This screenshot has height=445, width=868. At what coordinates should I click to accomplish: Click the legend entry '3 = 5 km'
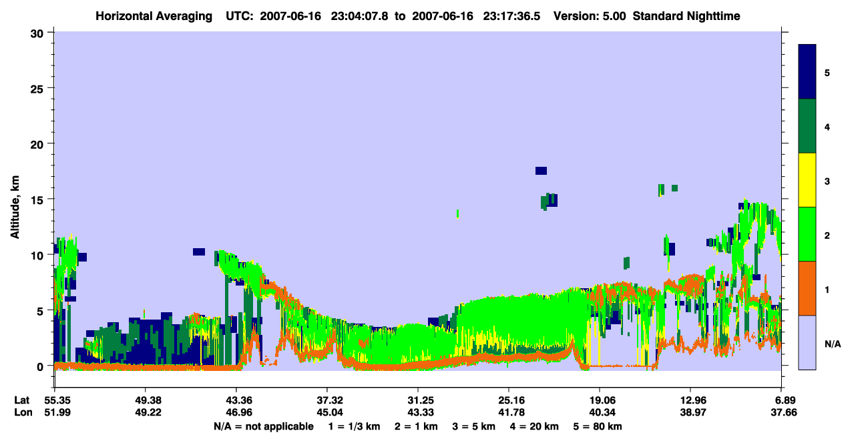pyautogui.click(x=474, y=426)
